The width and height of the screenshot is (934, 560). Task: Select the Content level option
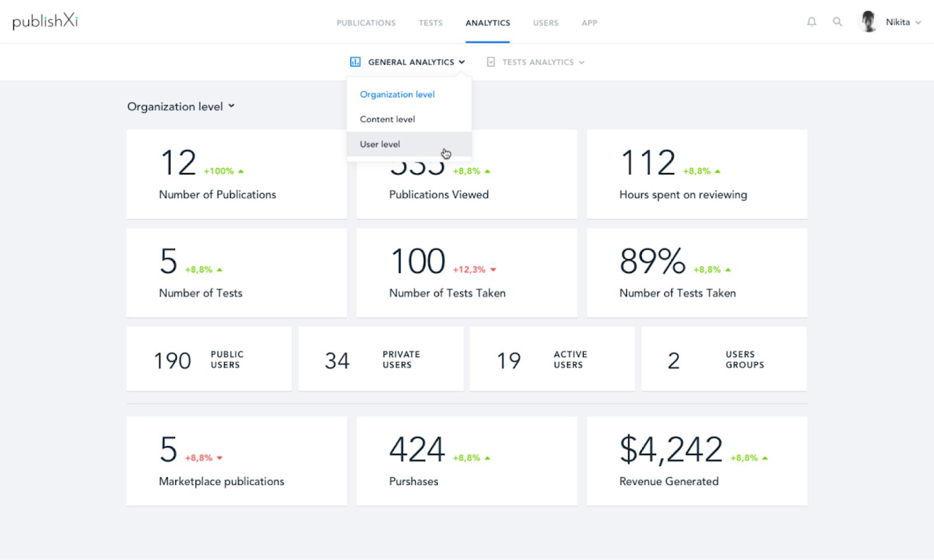386,119
